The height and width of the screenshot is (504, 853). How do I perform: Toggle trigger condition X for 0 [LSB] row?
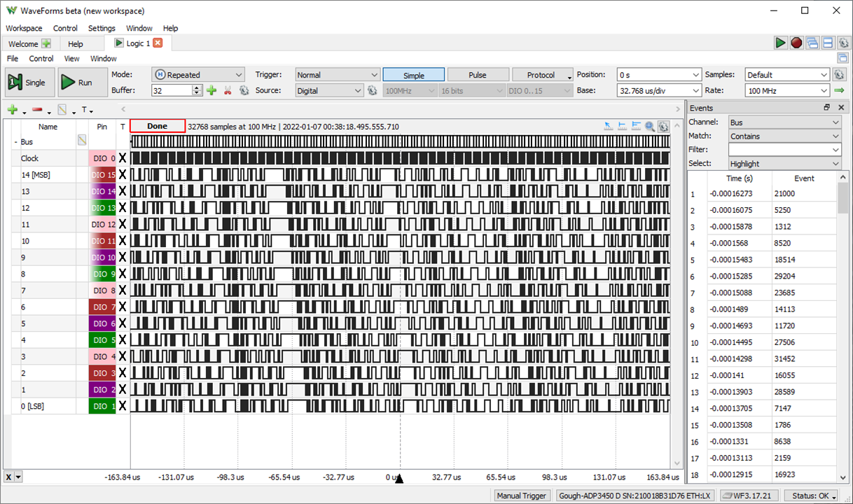pos(123,405)
